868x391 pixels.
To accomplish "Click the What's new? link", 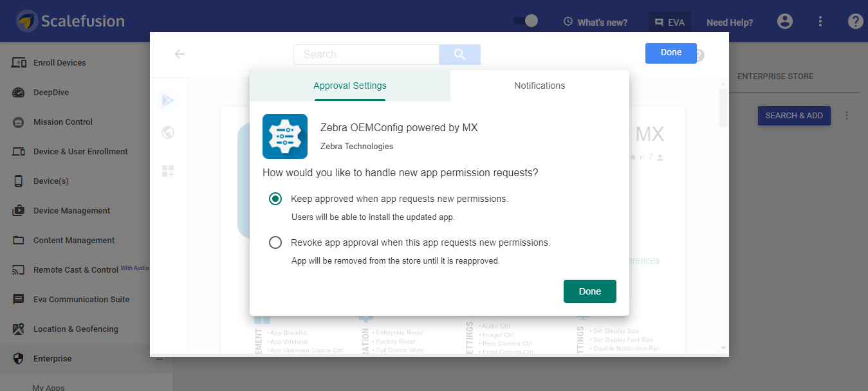I will pyautogui.click(x=602, y=22).
